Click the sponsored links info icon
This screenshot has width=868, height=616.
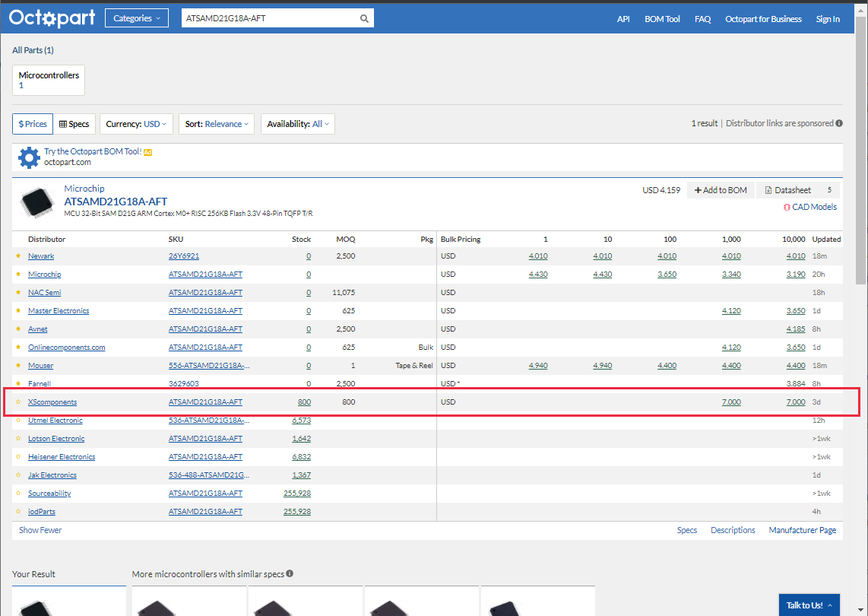click(x=839, y=123)
